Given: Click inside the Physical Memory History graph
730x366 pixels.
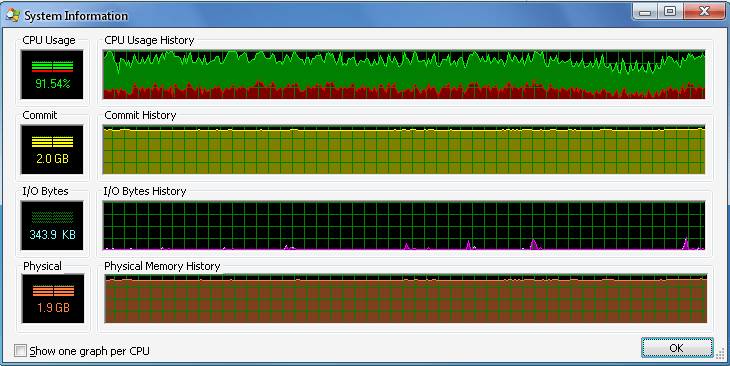Looking at the screenshot, I should (406, 298).
